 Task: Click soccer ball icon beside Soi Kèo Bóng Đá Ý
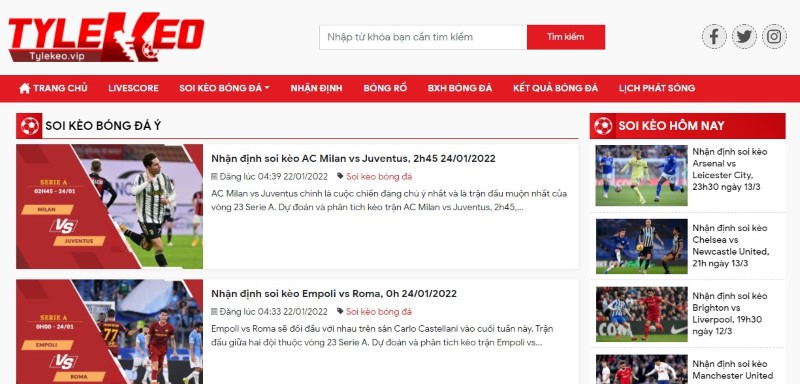30,126
